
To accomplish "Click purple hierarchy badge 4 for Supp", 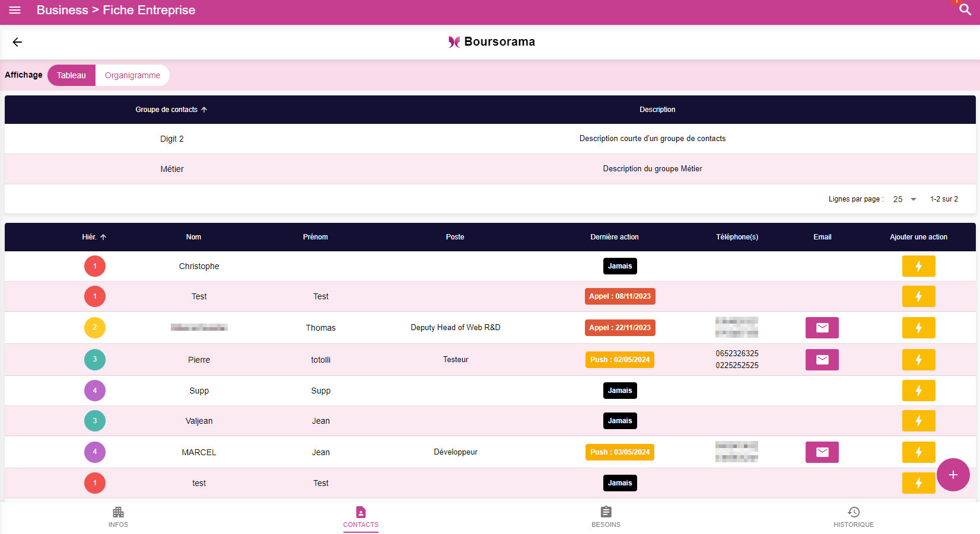I will [95, 391].
